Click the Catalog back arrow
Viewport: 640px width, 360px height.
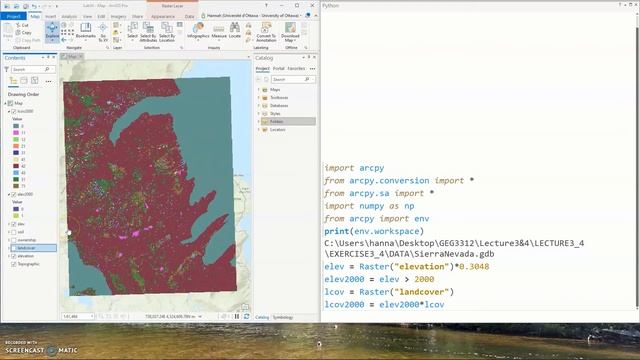pyautogui.click(x=258, y=79)
